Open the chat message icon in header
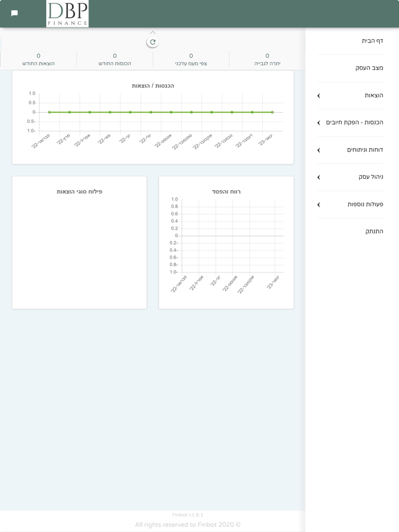This screenshot has height=532, width=399. tap(14, 13)
